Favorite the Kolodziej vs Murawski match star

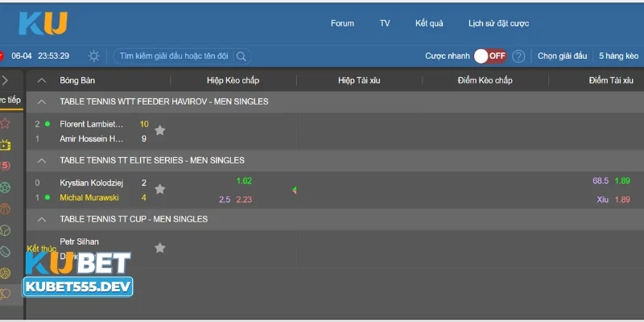[x=159, y=189]
